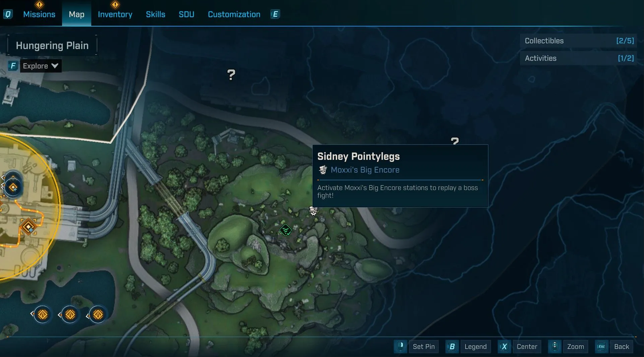Click the Set Pin button

pyautogui.click(x=424, y=347)
